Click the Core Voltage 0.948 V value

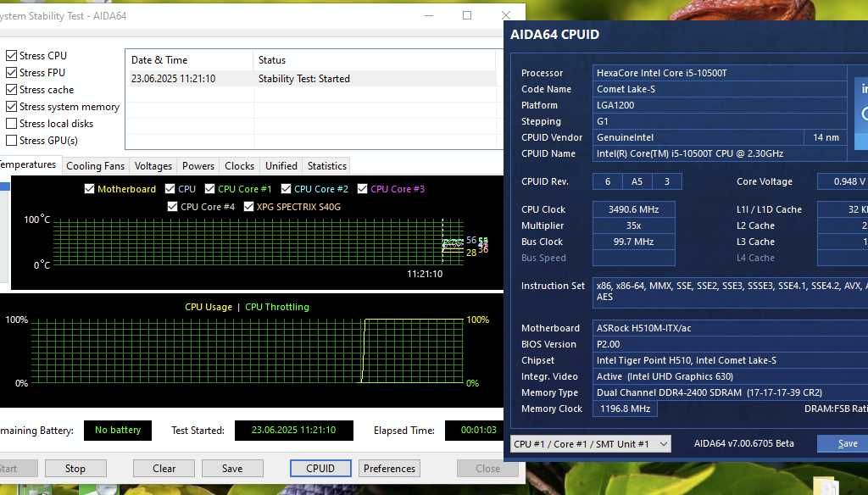click(843, 181)
